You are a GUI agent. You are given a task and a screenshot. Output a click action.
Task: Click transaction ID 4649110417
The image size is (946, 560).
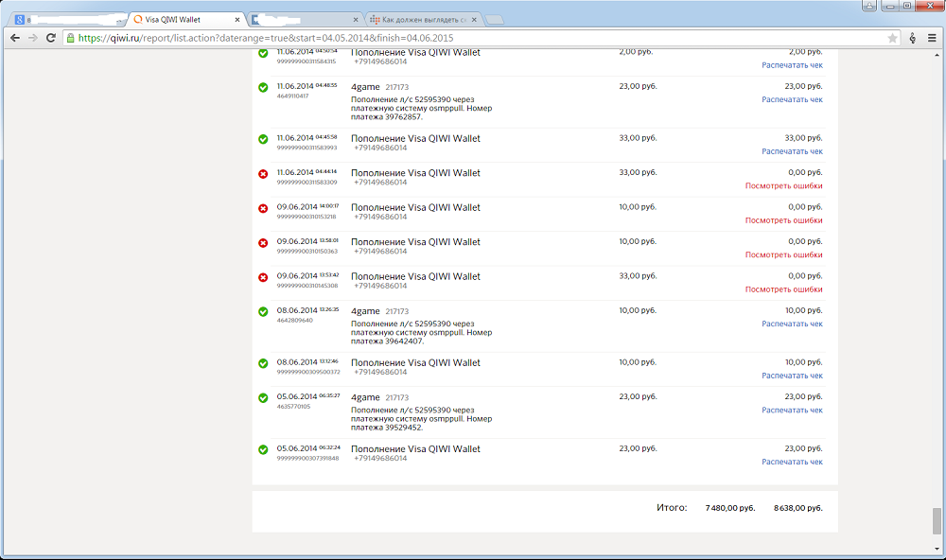click(292, 96)
